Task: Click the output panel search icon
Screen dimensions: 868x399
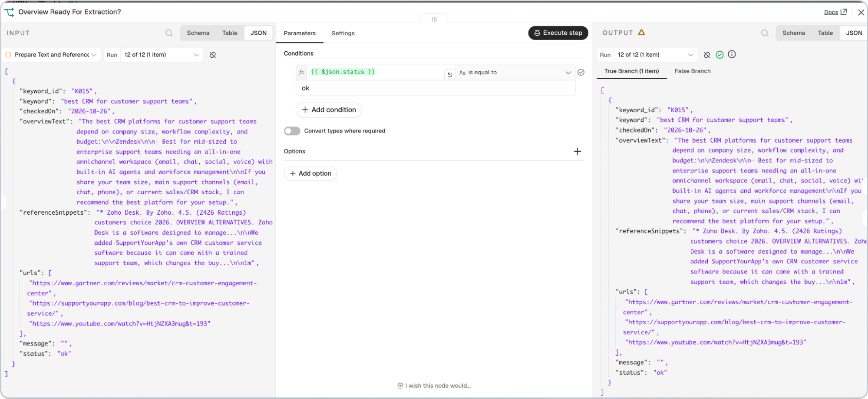Action: (765, 33)
